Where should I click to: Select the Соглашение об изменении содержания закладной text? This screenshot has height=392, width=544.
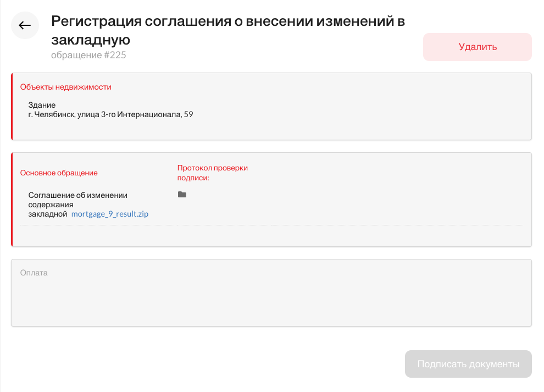pyautogui.click(x=77, y=205)
